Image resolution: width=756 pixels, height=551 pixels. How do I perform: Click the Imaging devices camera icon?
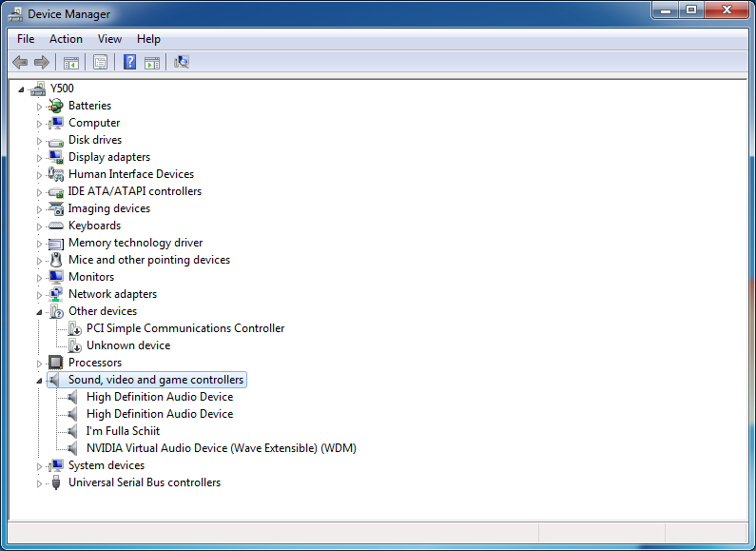click(x=56, y=208)
